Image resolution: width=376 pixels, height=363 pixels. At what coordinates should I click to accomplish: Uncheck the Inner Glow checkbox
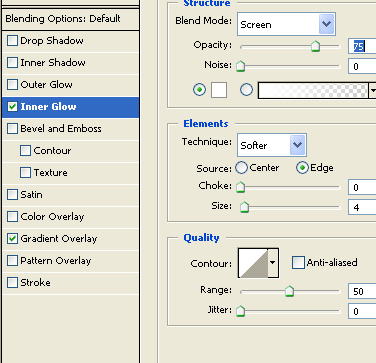(x=12, y=107)
